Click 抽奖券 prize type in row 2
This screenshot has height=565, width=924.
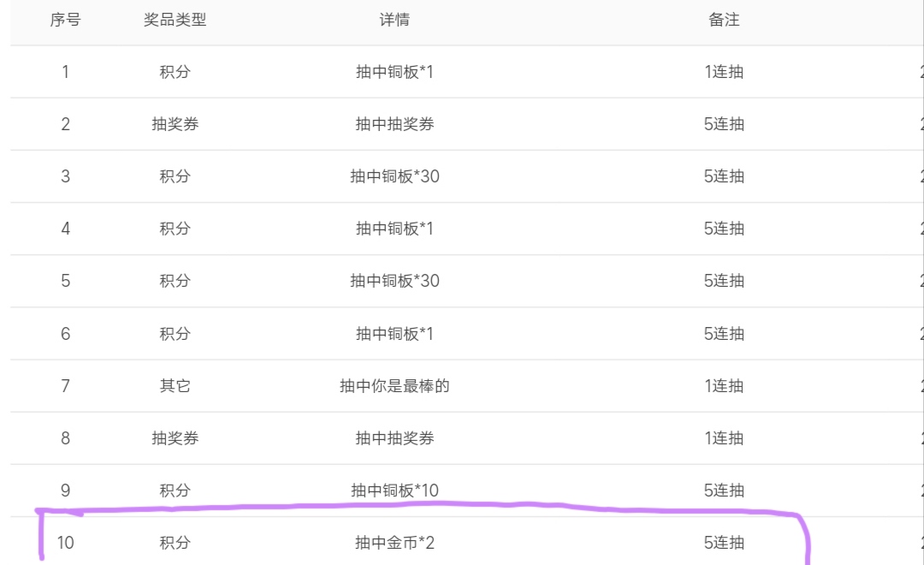point(175,124)
